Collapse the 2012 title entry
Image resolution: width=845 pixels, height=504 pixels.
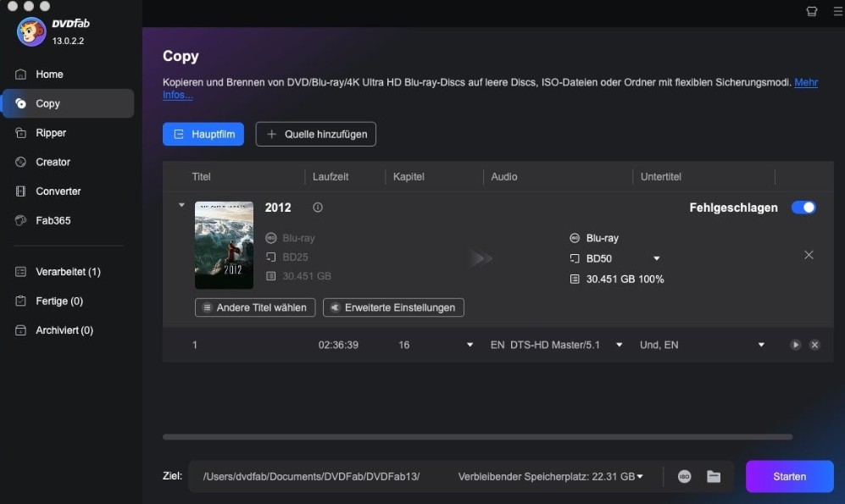tap(181, 205)
